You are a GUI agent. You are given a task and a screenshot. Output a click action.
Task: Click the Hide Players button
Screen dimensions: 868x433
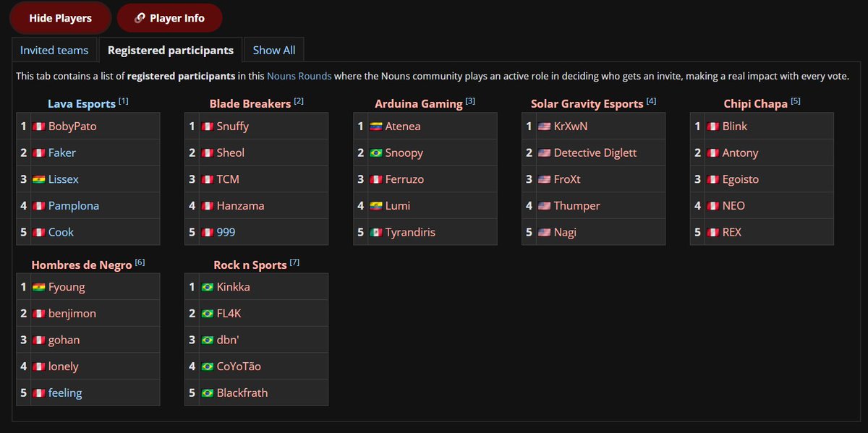click(61, 18)
